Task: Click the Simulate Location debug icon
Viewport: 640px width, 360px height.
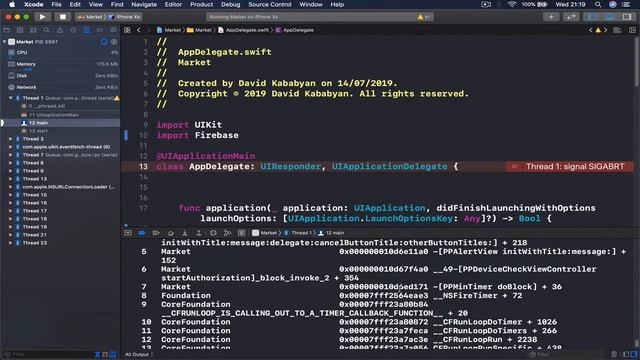Action: pos(242,233)
